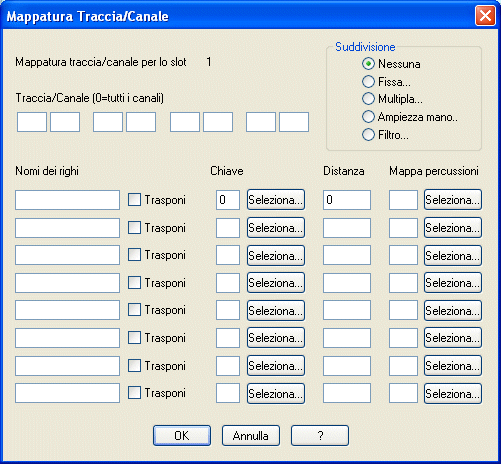
Task: Confirm the dialog with OK
Action: coord(182,435)
